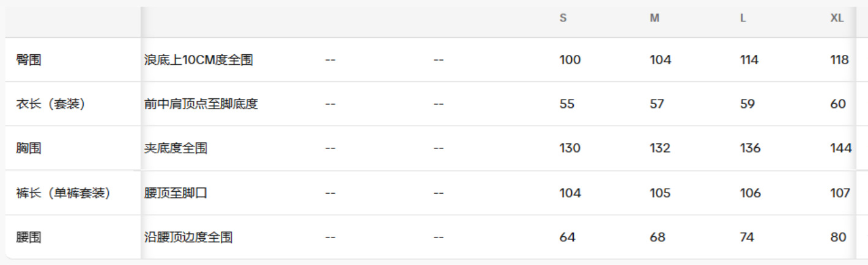Click the 衣长 M value 57

[657, 104]
